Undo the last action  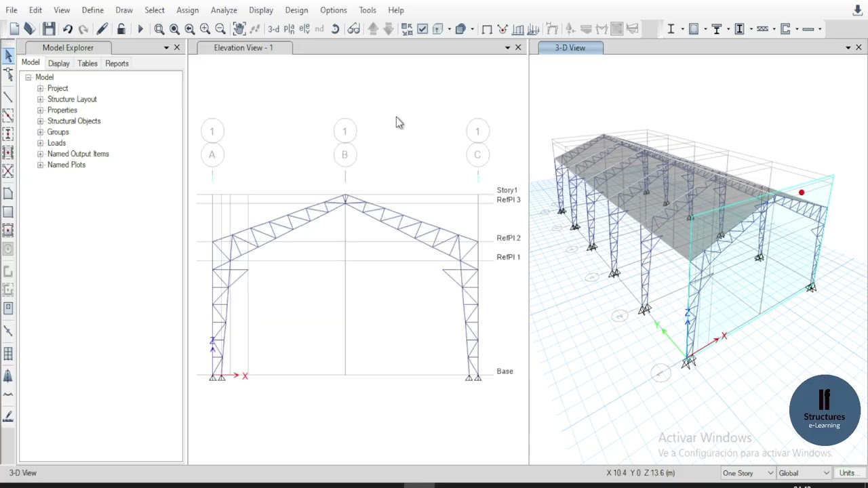pos(68,28)
